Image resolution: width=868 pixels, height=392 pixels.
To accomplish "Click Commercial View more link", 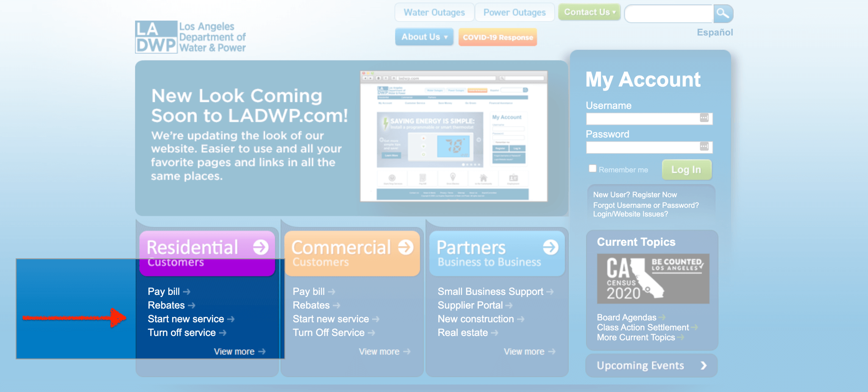I will tap(384, 352).
